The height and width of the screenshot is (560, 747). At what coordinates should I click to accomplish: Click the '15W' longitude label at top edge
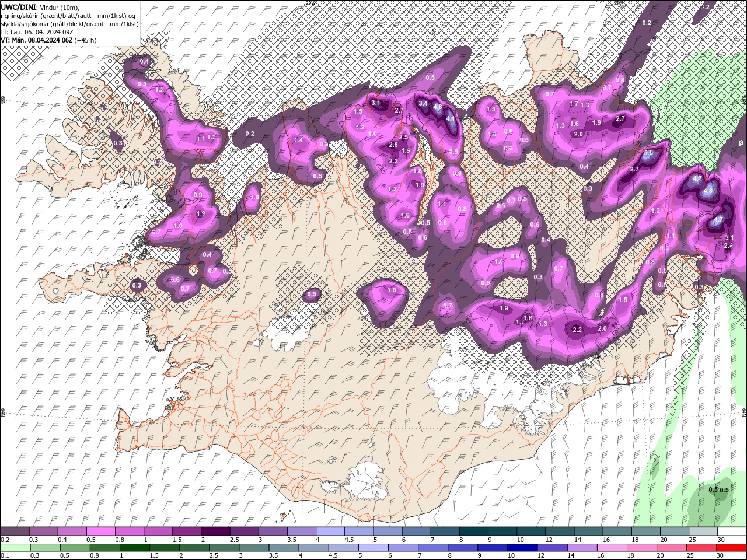point(618,3)
